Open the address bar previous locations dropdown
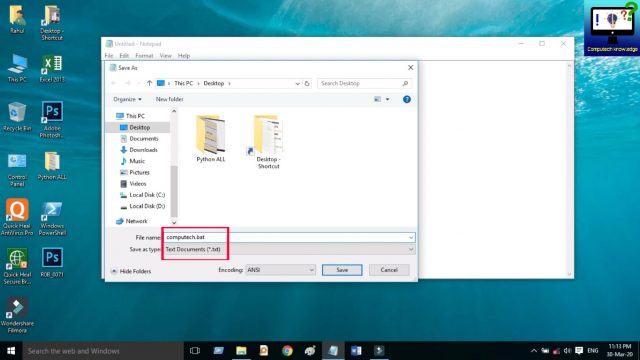Image resolution: width=640 pixels, height=360 pixels. tap(298, 83)
